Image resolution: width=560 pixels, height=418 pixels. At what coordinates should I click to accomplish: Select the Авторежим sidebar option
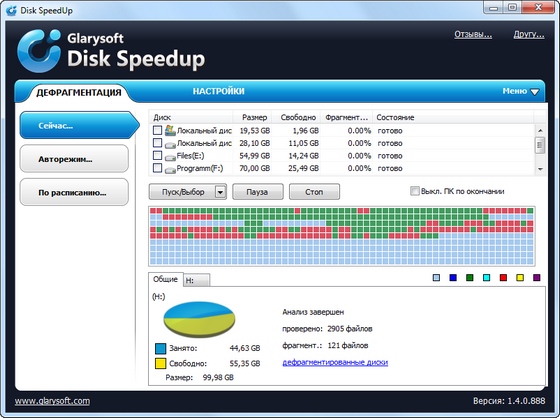tap(74, 159)
